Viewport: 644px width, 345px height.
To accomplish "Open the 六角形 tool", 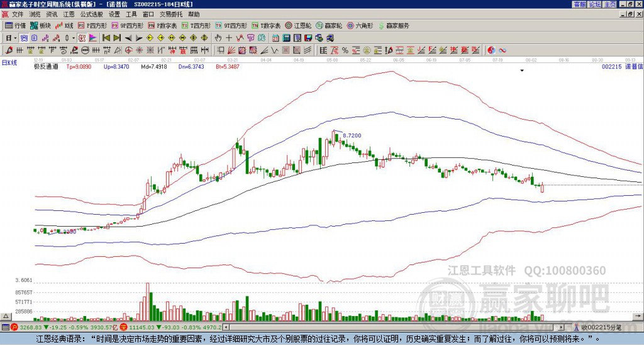I will [x=360, y=25].
